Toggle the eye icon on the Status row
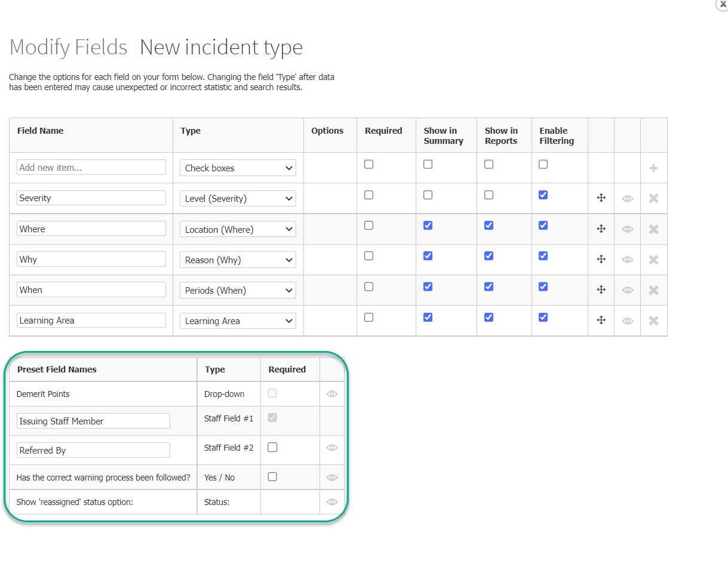The height and width of the screenshot is (579, 728). tap(332, 502)
